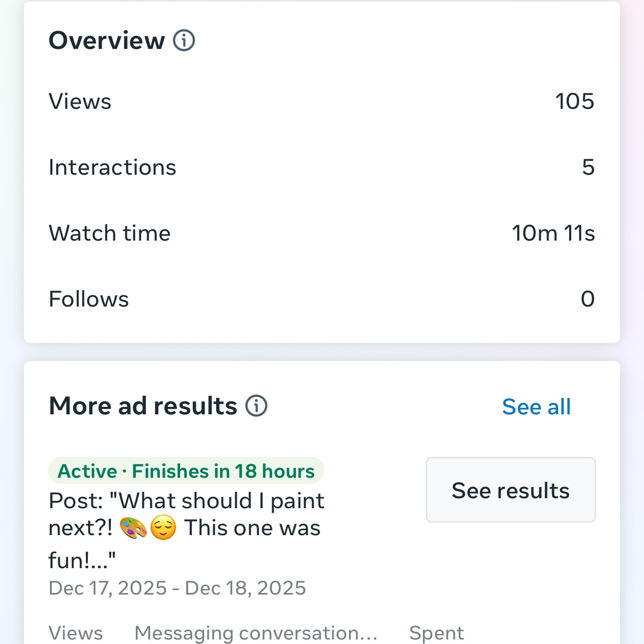Select the Spent column label
The height and width of the screenshot is (644, 644).
[437, 633]
